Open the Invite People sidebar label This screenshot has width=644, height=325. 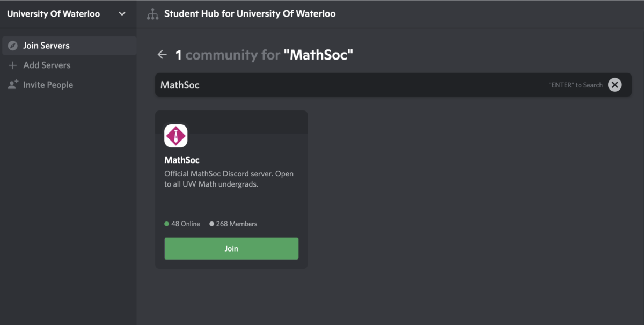tap(48, 85)
